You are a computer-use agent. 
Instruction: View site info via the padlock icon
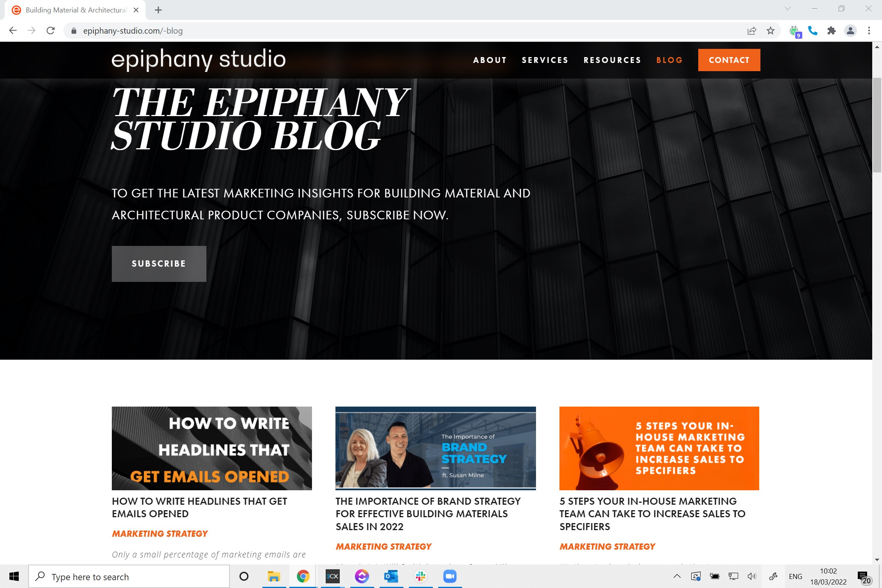(74, 31)
